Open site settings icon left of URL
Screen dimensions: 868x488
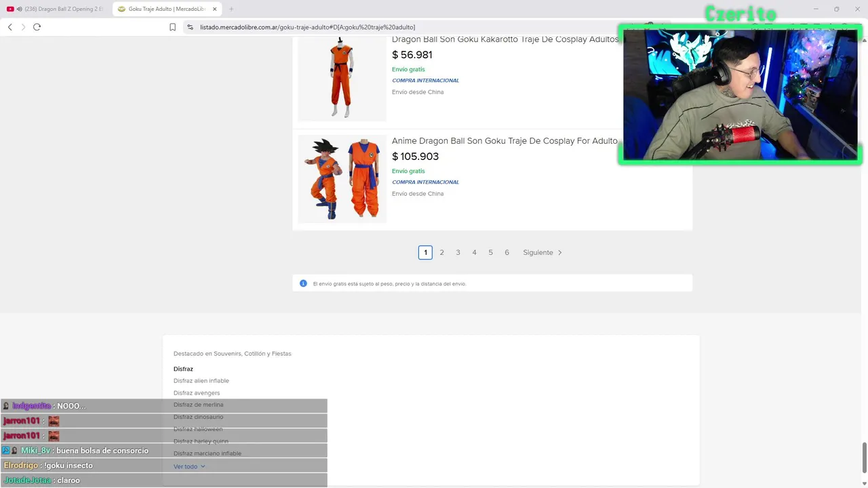(190, 27)
